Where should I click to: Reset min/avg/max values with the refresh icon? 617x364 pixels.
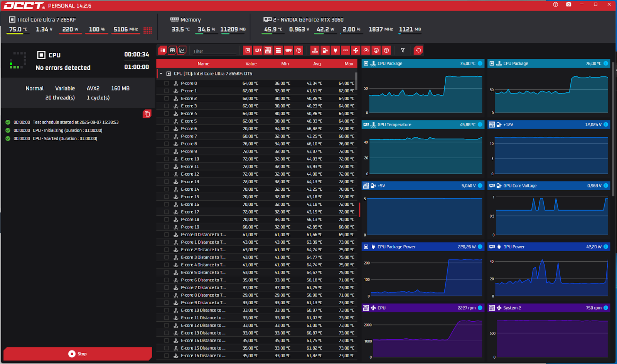coord(418,50)
